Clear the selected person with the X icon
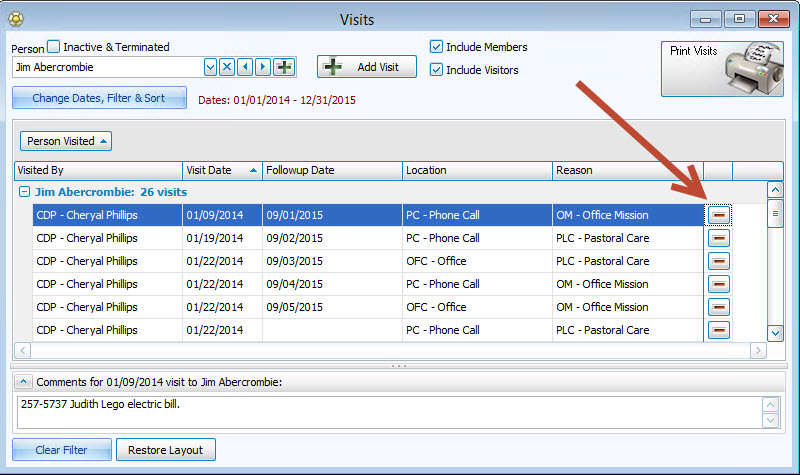The width and height of the screenshot is (800, 475). 227,67
